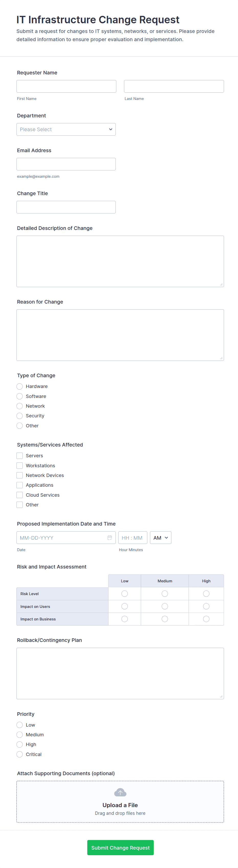Click the Rollback/Contingency Plan text area
The height and width of the screenshot is (868, 238).
120,673
